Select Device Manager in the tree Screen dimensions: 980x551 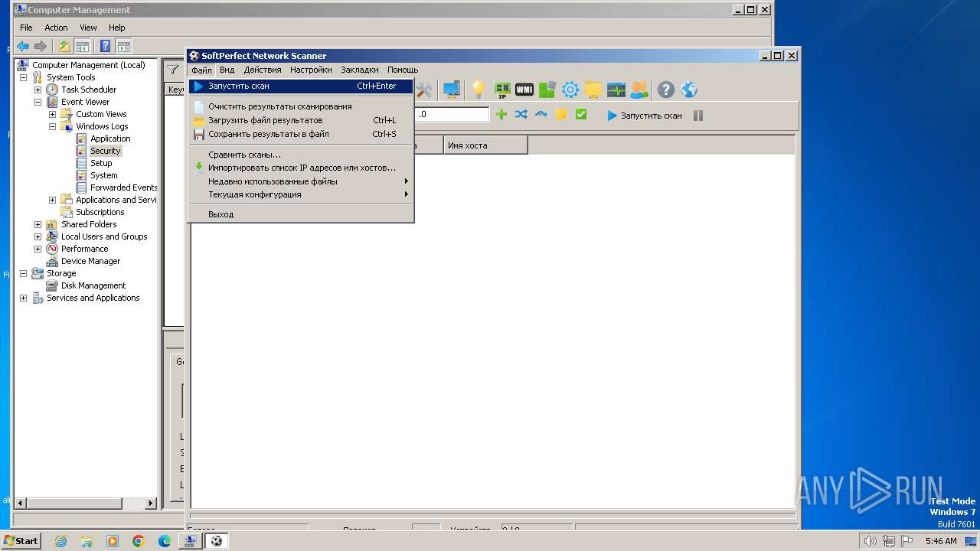click(90, 261)
